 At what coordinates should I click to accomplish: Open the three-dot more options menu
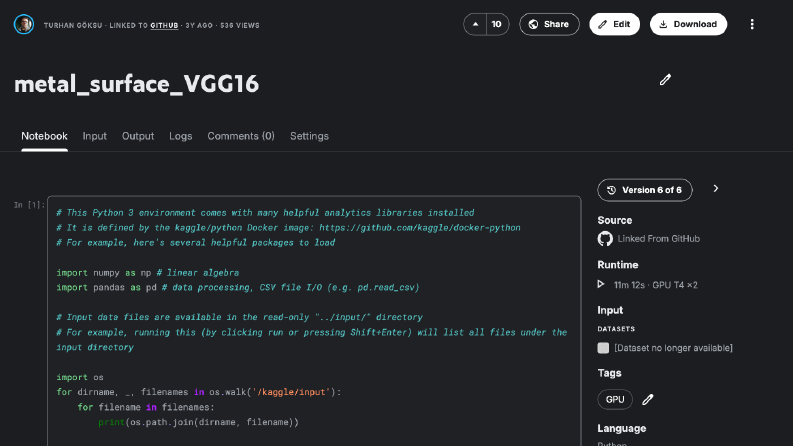[752, 24]
